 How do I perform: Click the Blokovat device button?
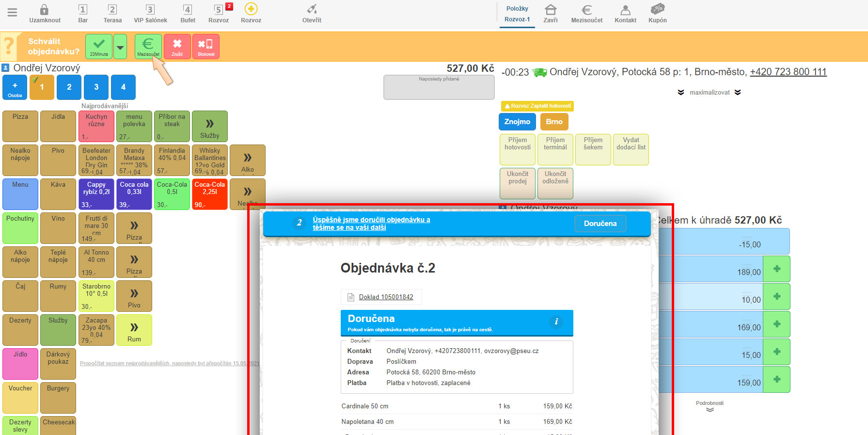pyautogui.click(x=206, y=47)
